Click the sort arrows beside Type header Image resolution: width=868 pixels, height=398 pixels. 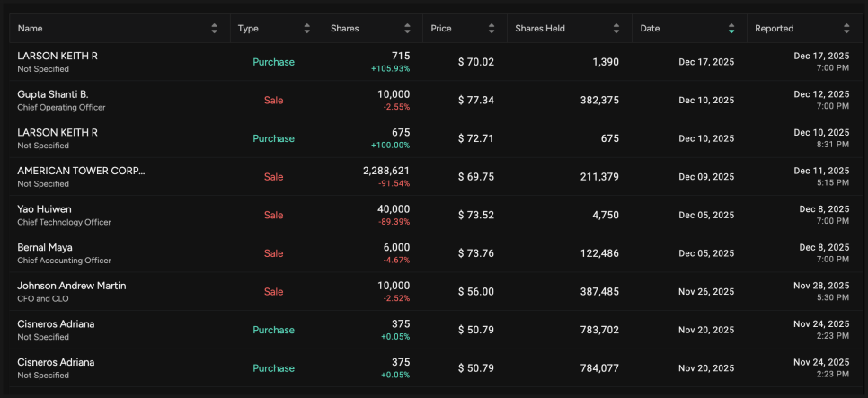307,29
